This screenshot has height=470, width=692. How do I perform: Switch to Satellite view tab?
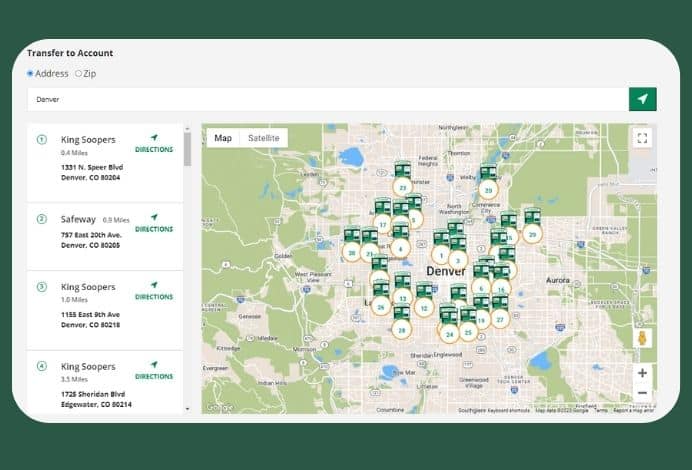click(263, 138)
